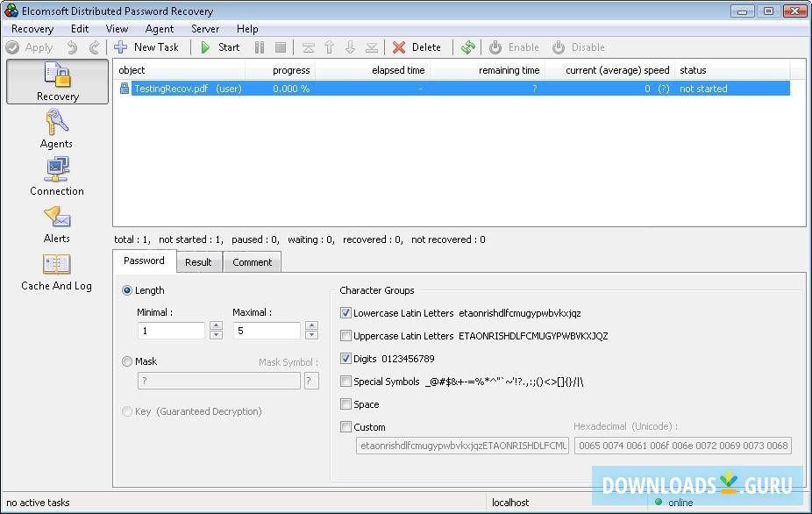Image resolution: width=812 pixels, height=514 pixels.
Task: Increase Maximal length with up arrow
Action: [311, 326]
